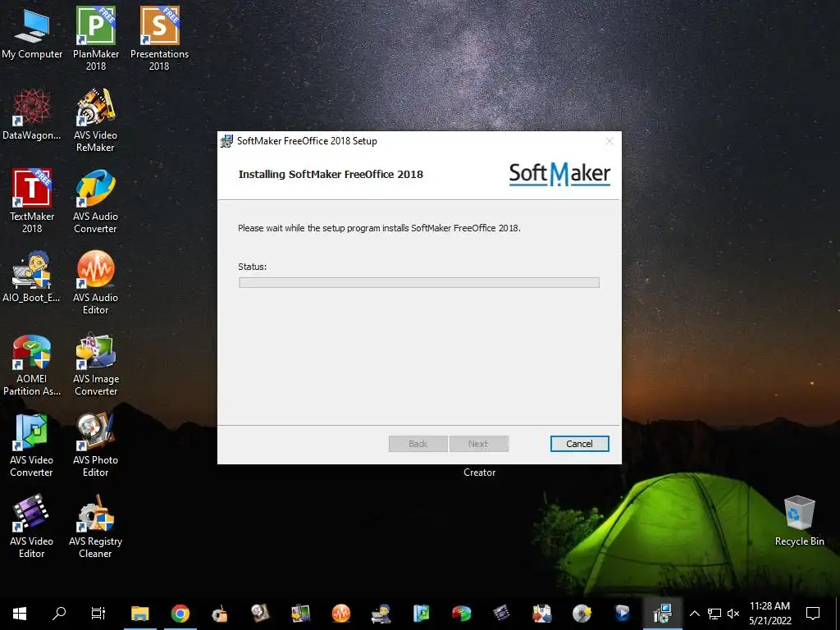
Task: Open Presentations 2018 desktop shortcut
Action: 159,38
